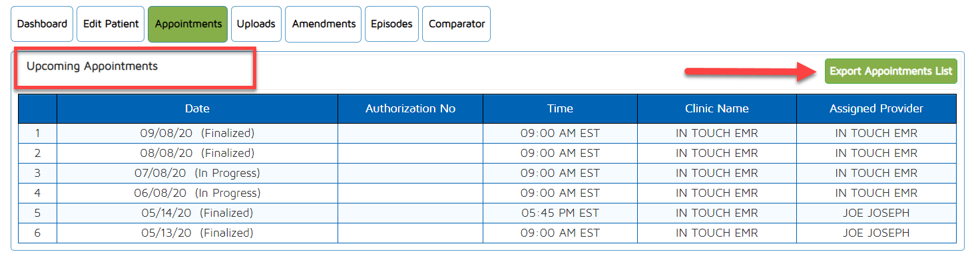
Task: Select the Appointments tab
Action: click(188, 24)
